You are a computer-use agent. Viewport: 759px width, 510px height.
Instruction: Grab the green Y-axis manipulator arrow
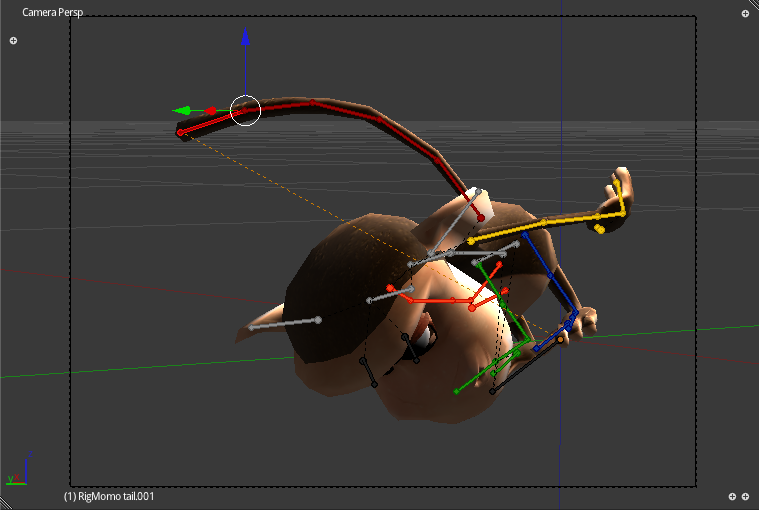click(182, 111)
